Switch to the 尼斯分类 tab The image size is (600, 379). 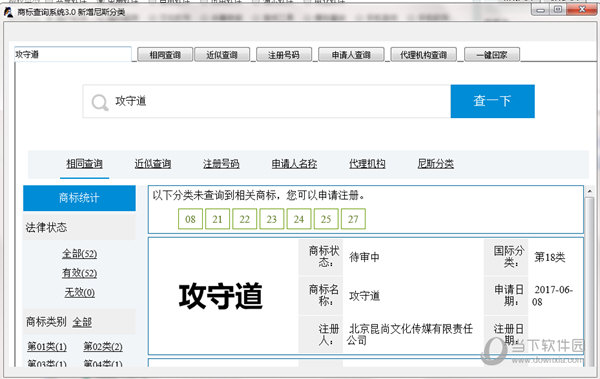435,164
